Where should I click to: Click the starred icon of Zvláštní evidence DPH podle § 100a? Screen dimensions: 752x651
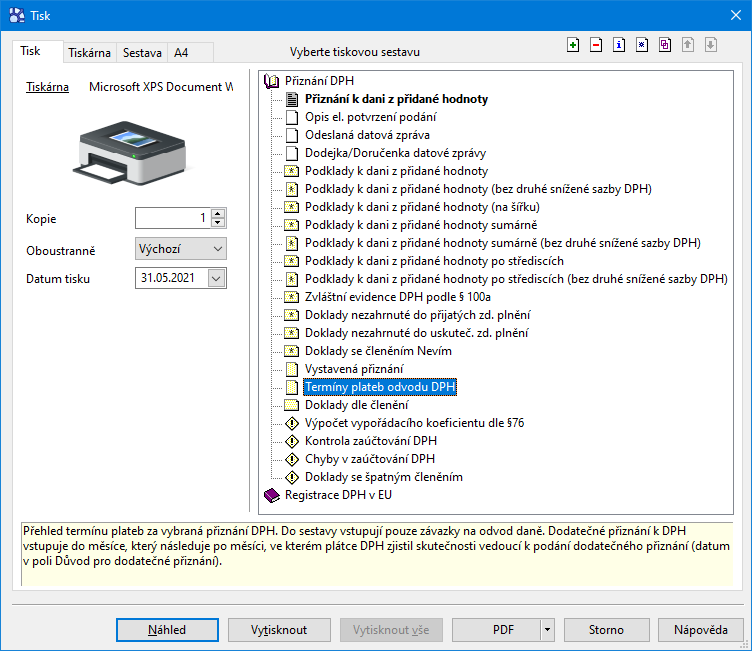[x=292, y=297]
